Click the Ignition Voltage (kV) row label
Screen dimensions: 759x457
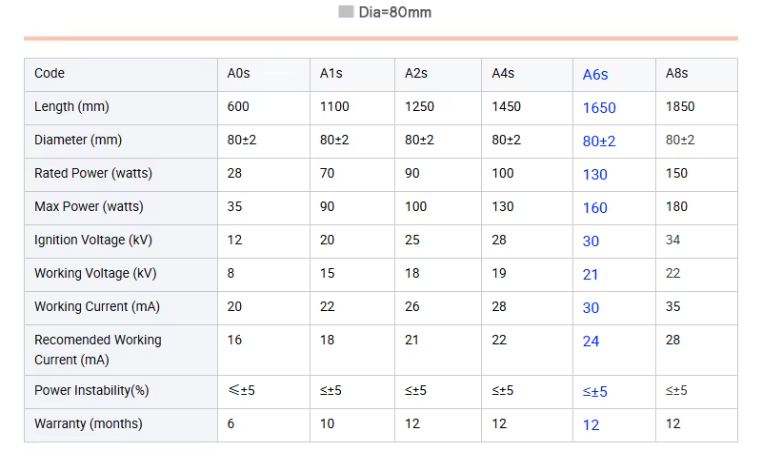(95, 240)
